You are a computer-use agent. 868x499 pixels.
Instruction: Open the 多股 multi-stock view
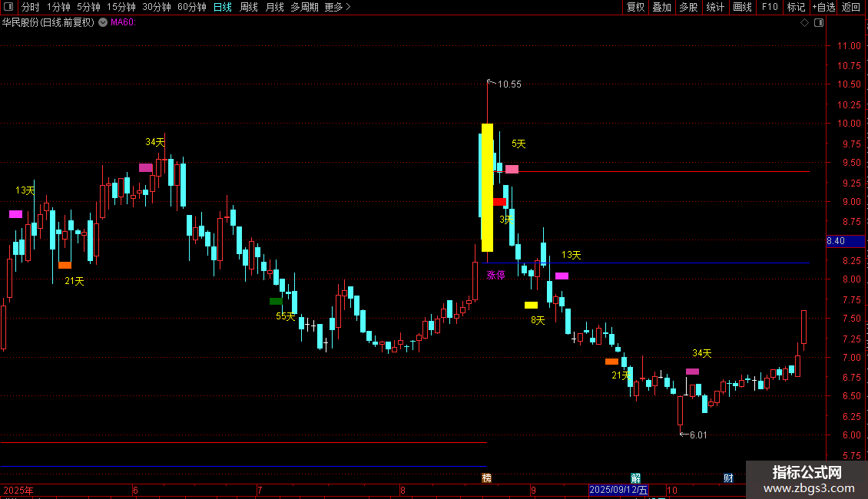[688, 7]
